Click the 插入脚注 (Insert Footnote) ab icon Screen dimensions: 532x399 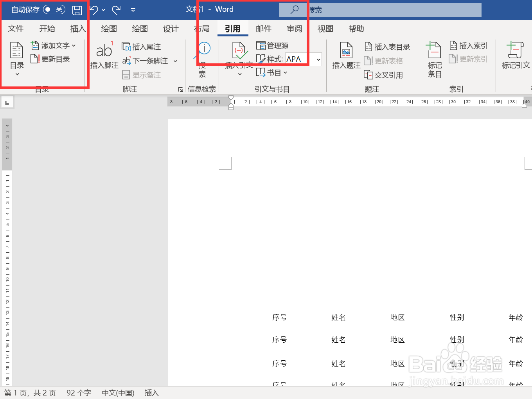pos(104,50)
